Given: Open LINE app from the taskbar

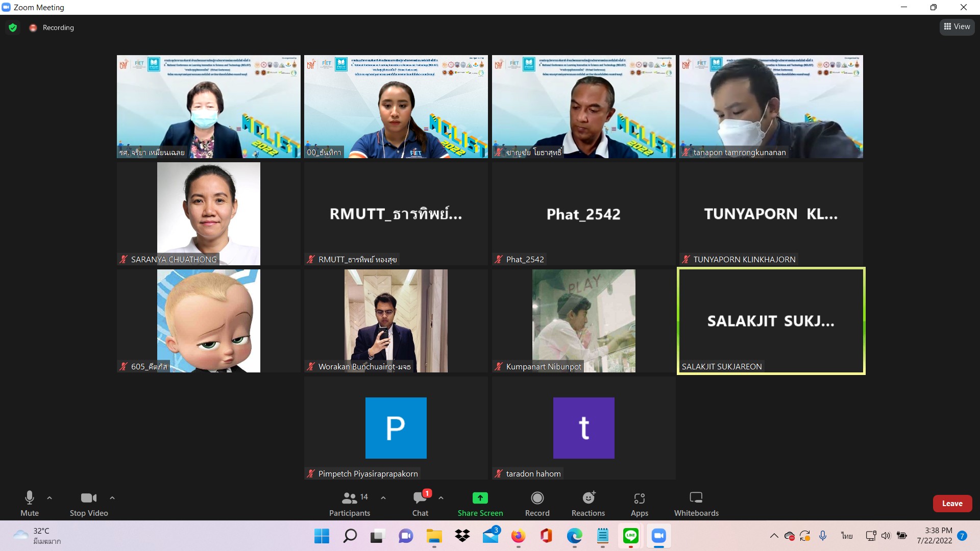Looking at the screenshot, I should (631, 536).
